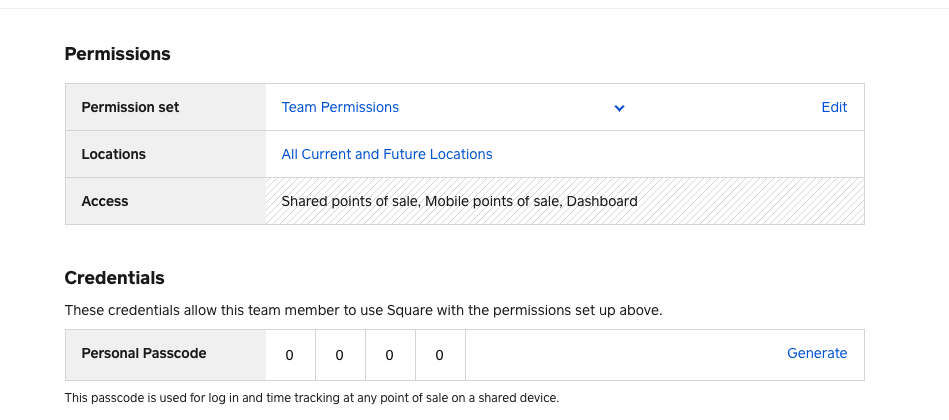Generate a new personal passcode
949x420 pixels.
[816, 353]
